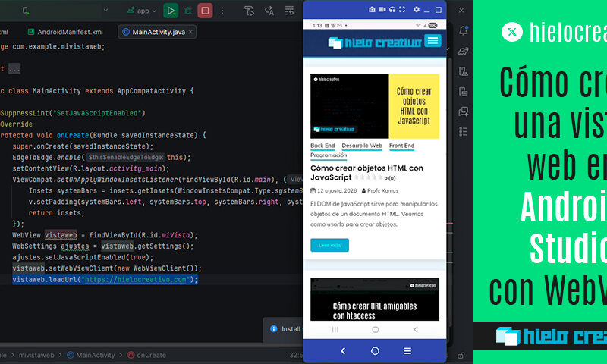Click the Front End category link
607x364 pixels.
pos(402,146)
